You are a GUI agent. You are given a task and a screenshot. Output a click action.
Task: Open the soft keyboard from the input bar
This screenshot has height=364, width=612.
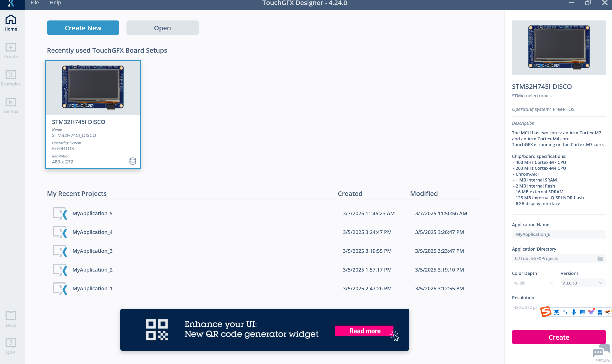coord(582,312)
